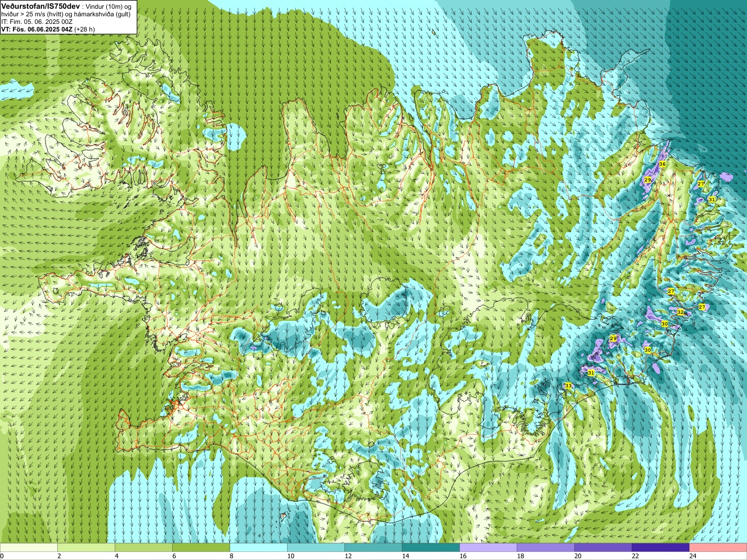Click the legend tick label 10

tap(291, 556)
